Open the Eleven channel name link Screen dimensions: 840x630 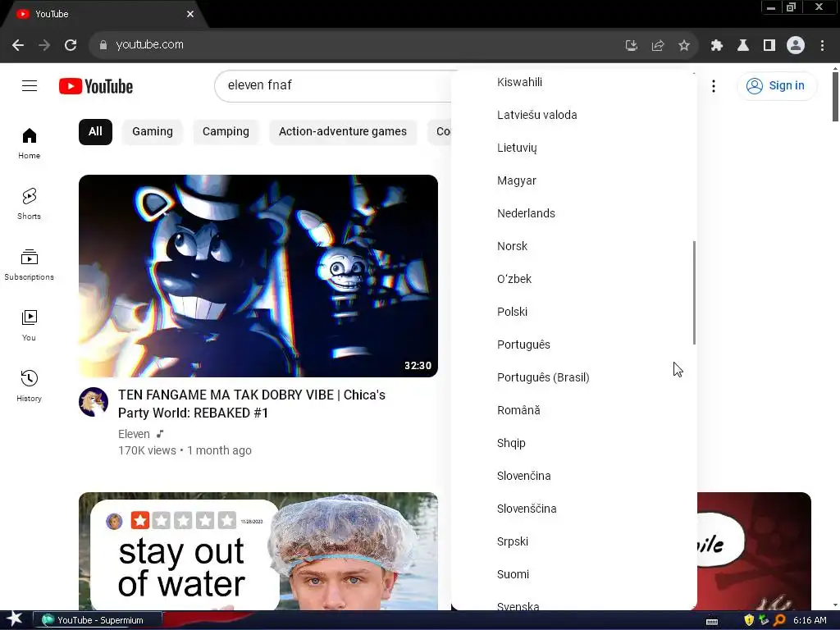(x=134, y=434)
